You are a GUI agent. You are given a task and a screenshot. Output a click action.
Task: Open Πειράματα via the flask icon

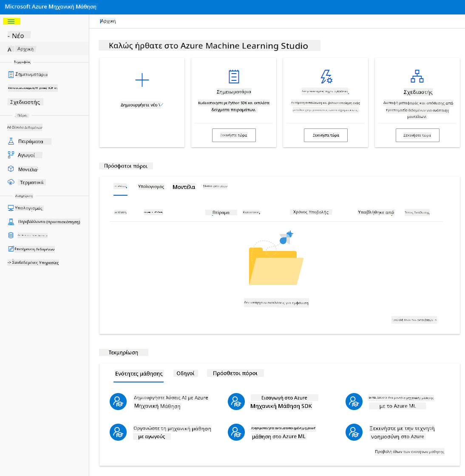[11, 141]
